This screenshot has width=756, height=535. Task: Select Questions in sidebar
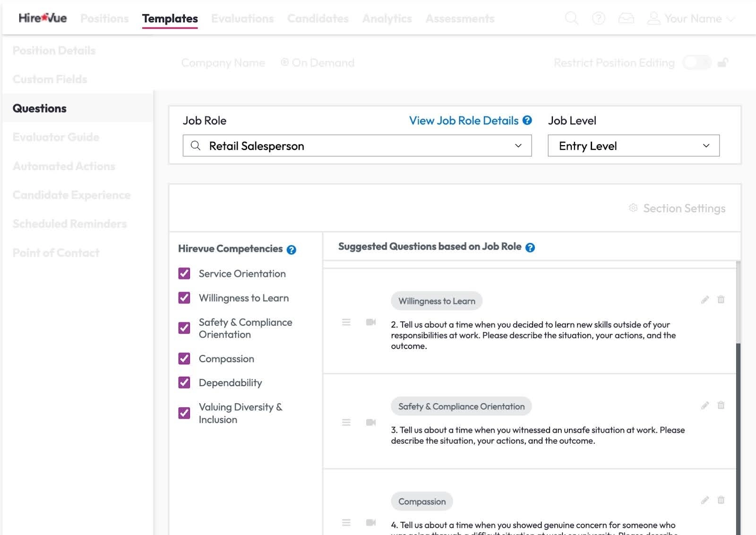(x=40, y=108)
